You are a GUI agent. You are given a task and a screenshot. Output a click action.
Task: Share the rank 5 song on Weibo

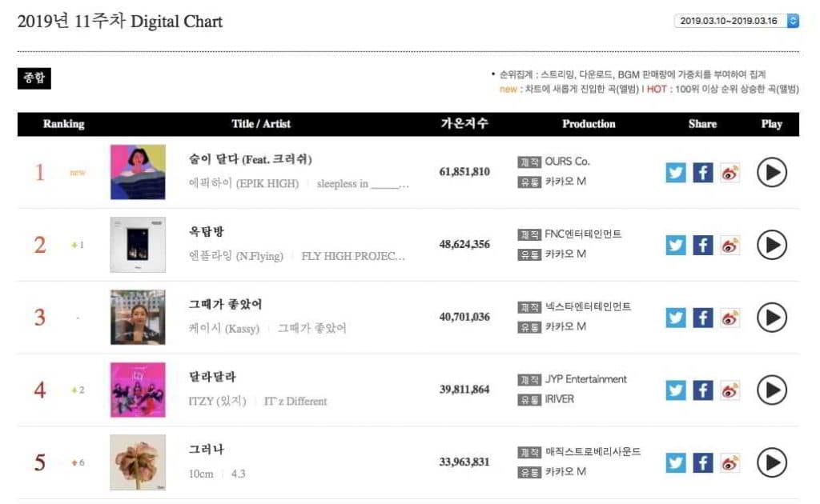pos(730,462)
